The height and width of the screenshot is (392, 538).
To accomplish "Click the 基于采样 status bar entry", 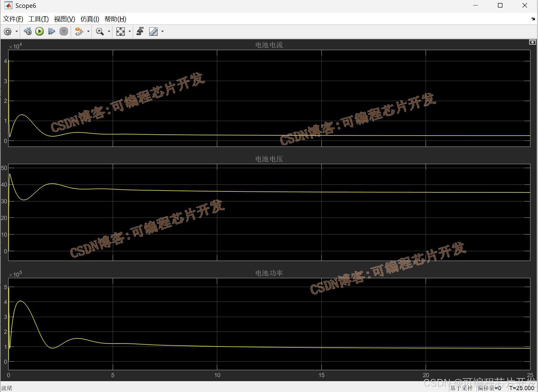I will coord(461,388).
